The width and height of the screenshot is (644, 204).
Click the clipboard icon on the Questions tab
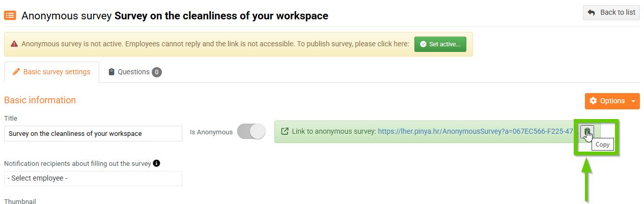[111, 72]
